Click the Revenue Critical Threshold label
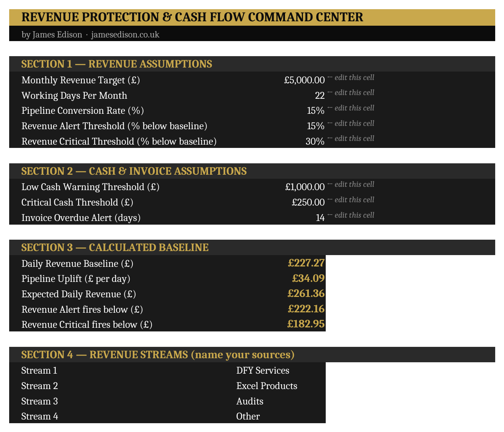 coord(119,141)
